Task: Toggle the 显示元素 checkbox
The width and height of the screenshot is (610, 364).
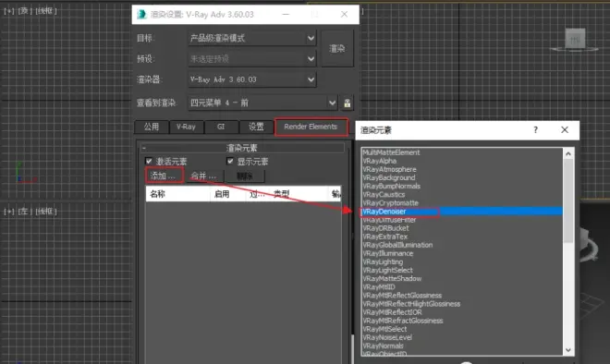Action: (230, 161)
